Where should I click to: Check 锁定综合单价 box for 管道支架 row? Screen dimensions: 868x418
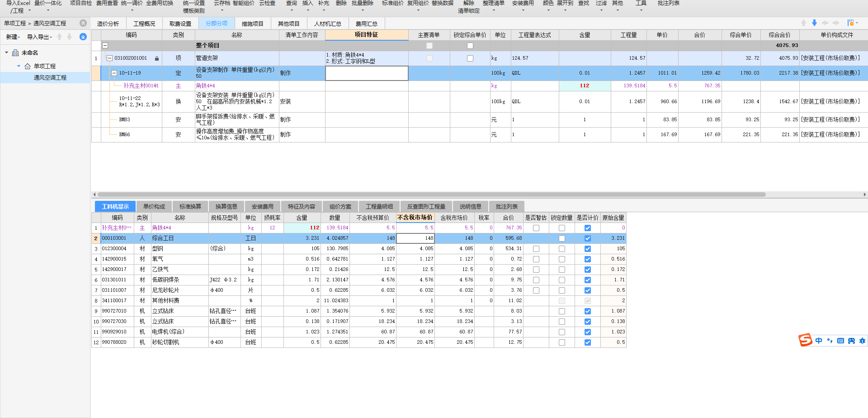(470, 58)
